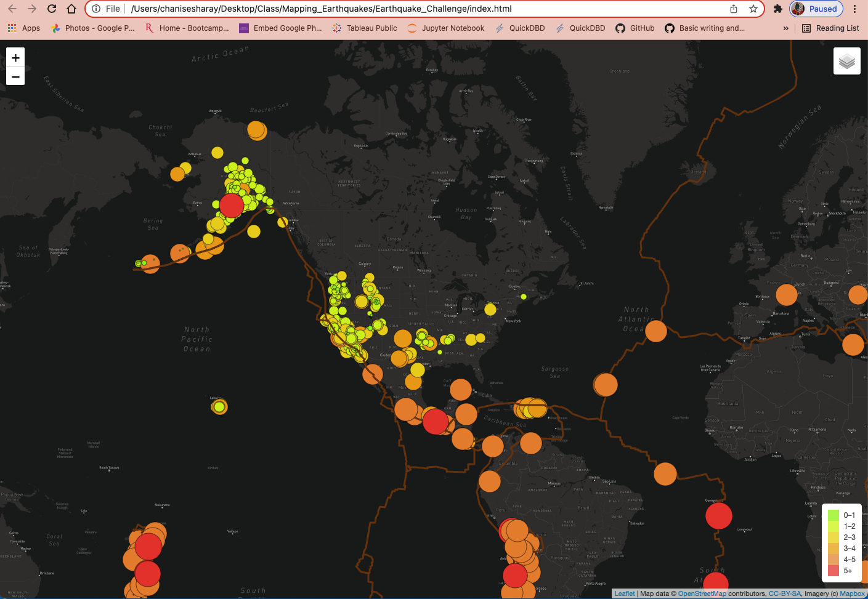Click the Labrador Sea map label

pyautogui.click(x=574, y=233)
